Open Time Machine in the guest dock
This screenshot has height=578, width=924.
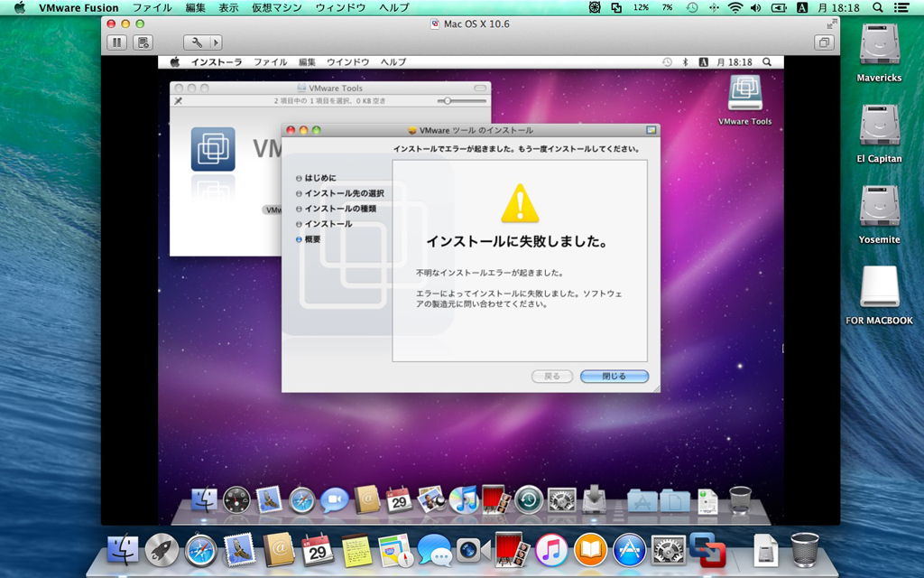529,500
